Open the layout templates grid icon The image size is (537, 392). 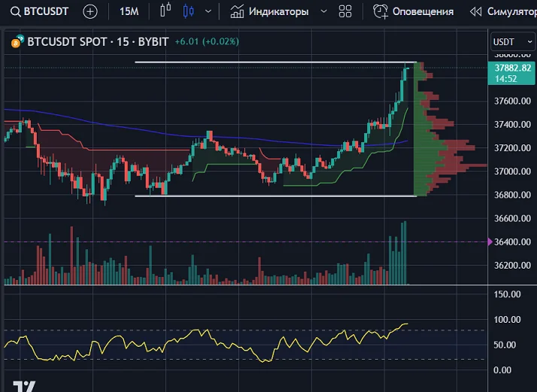345,11
